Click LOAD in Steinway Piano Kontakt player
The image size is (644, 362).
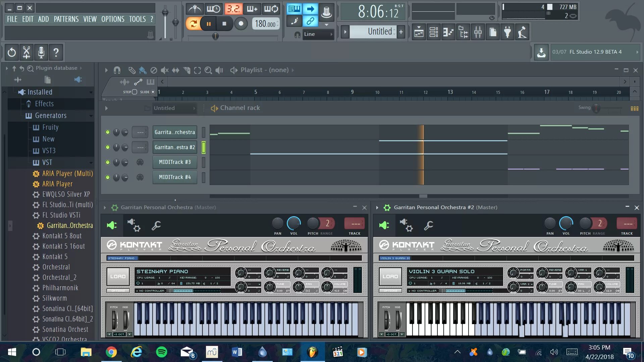118,277
